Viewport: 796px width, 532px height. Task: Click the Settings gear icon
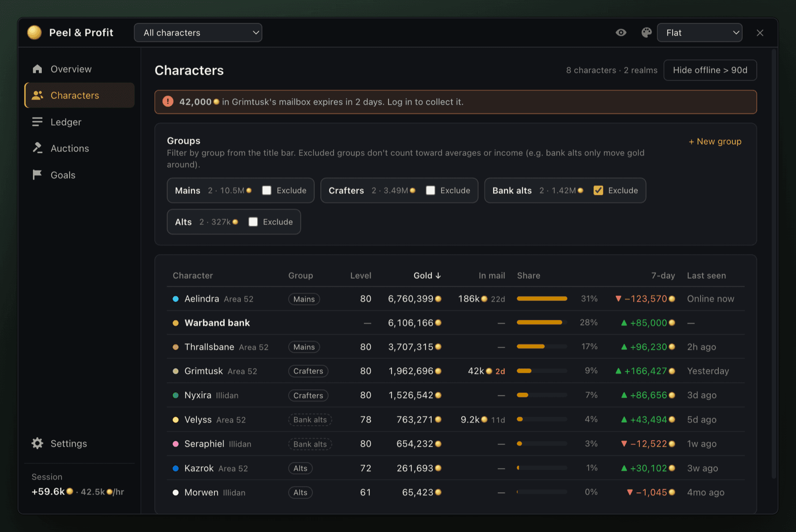[37, 443]
